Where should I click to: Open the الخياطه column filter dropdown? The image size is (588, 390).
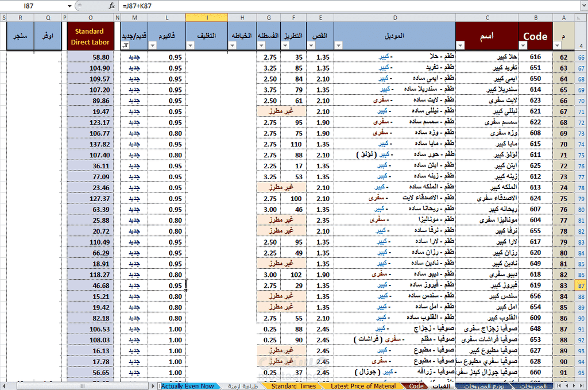[233, 45]
